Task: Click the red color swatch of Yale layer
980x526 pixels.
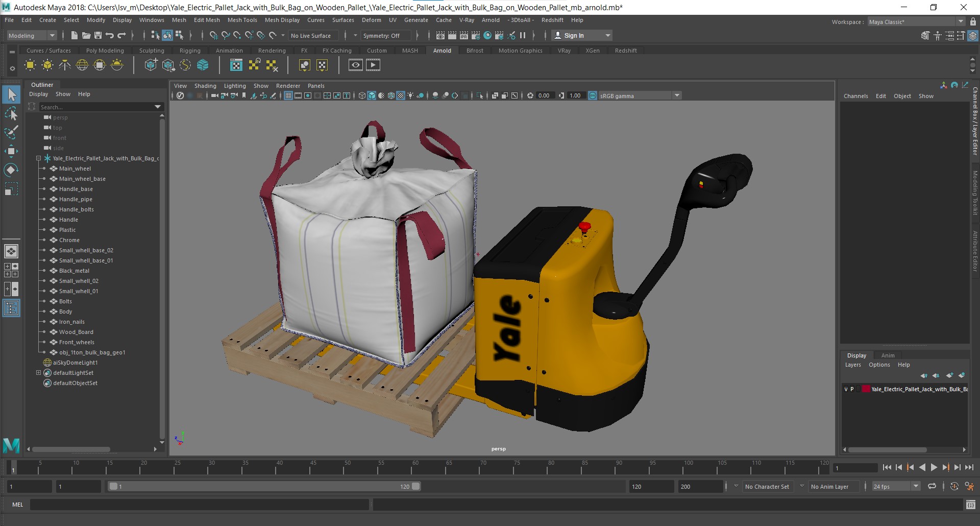Action: click(866, 389)
